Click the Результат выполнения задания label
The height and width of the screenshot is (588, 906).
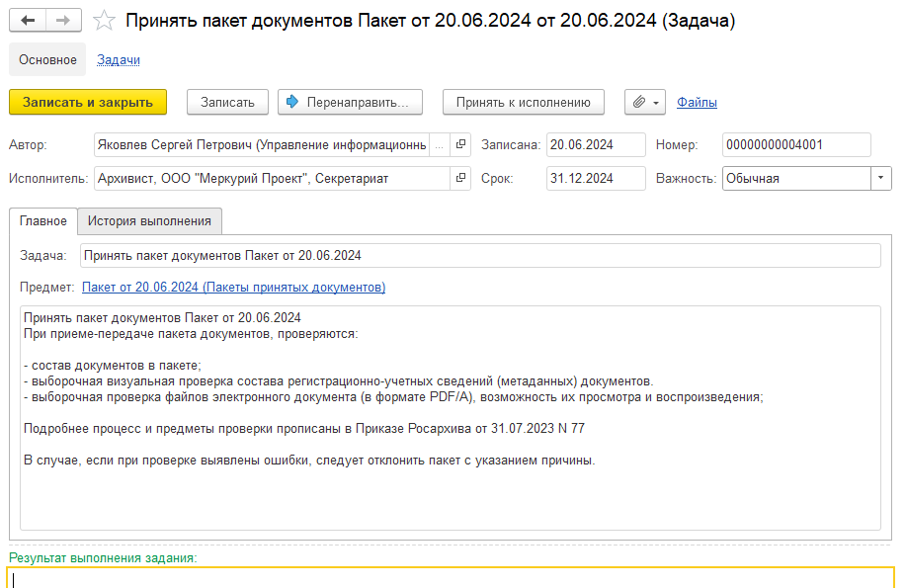tap(103, 558)
